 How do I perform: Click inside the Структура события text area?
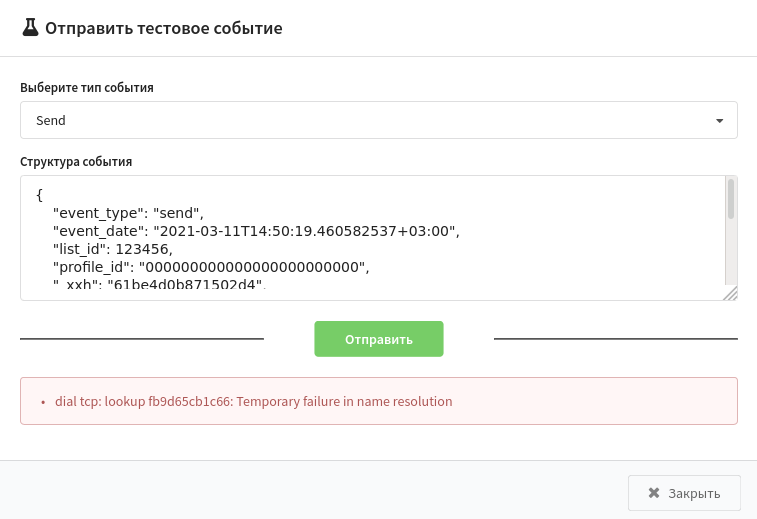[373, 238]
